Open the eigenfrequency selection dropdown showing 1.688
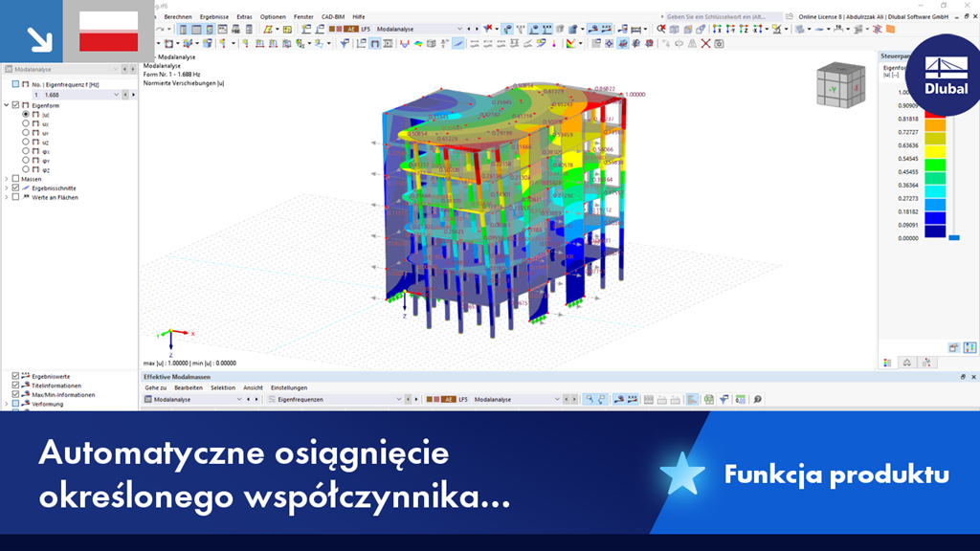Screen dimensions: 980x551 click(116, 93)
